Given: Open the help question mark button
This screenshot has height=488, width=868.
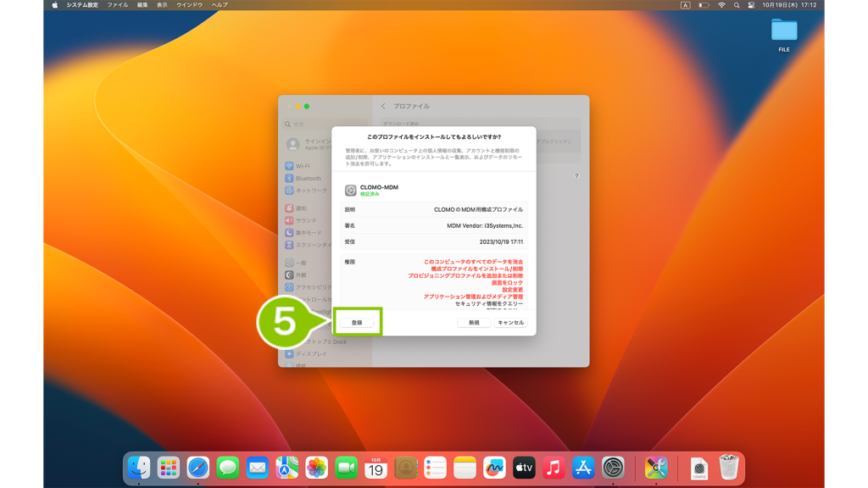Looking at the screenshot, I should point(576,176).
